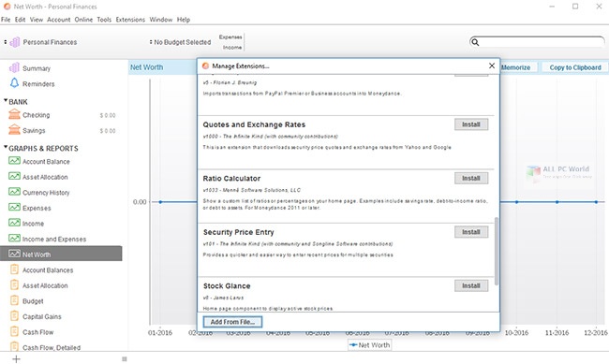Open the Currency History graph icon
The image size is (609, 364).
coord(14,192)
